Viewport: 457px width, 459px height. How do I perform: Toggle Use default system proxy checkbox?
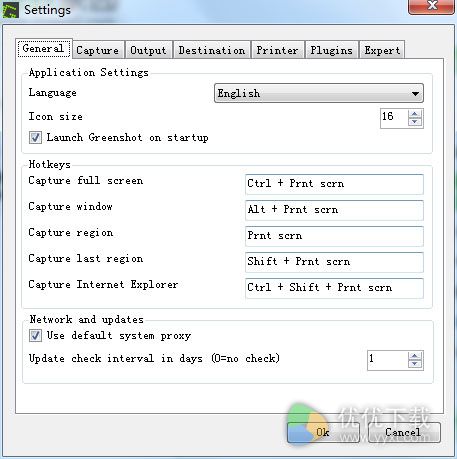click(35, 335)
